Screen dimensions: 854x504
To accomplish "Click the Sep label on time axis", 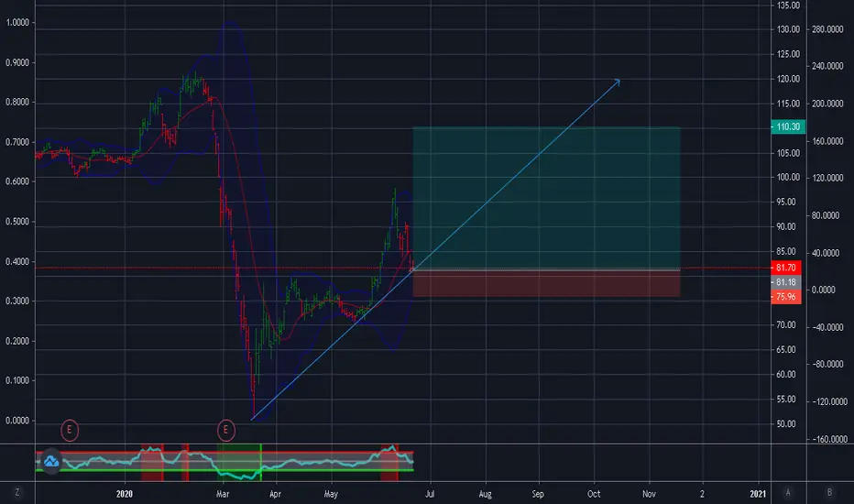I will pos(538,494).
